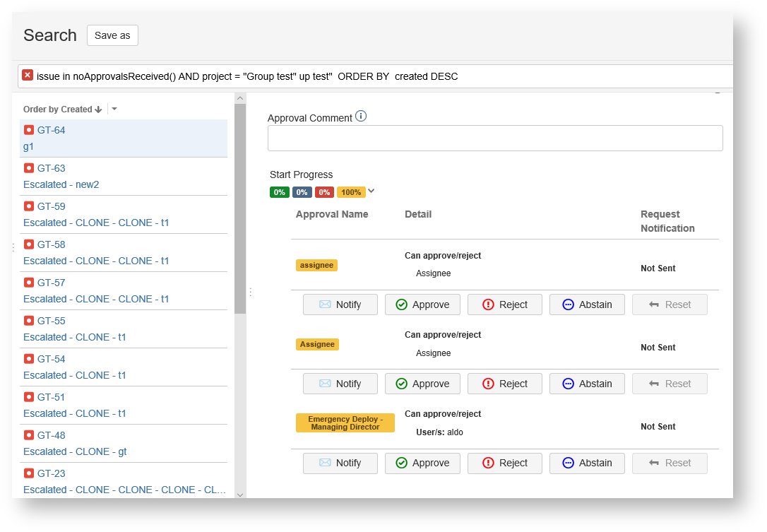Abstain on the second Assignee approval
Image resolution: width=767 pixels, height=532 pixels.
point(587,384)
